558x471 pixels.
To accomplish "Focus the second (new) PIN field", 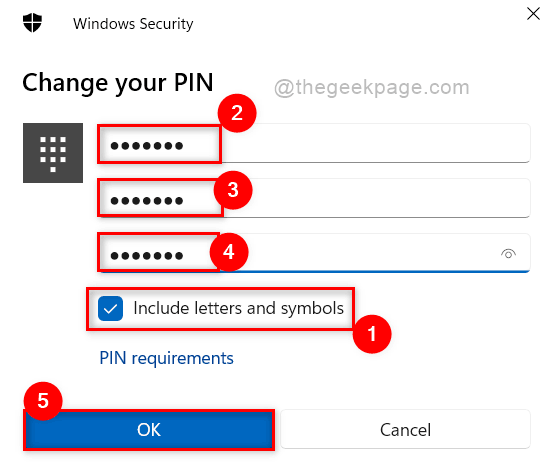I will click(x=314, y=198).
